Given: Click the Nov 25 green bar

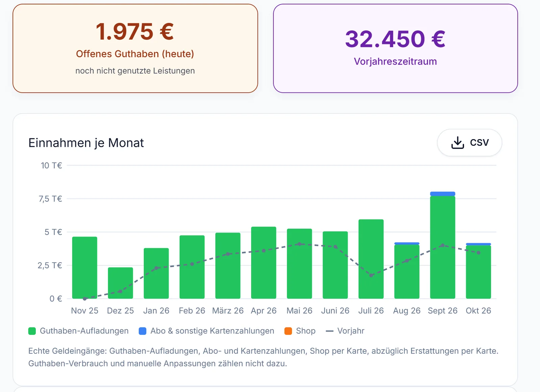Looking at the screenshot, I should 85,267.
